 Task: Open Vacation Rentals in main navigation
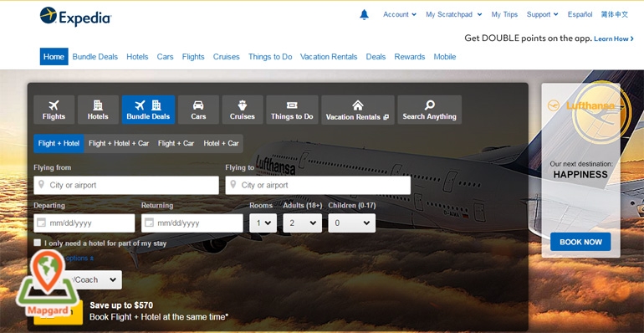[x=329, y=57]
